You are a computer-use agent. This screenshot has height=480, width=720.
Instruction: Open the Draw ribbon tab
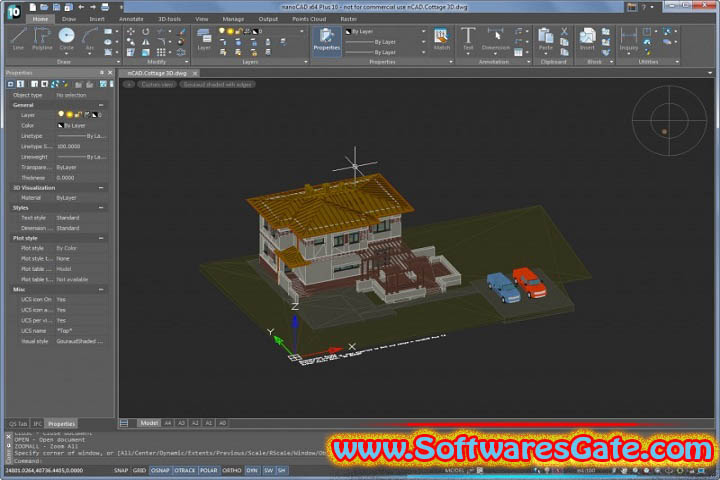click(69, 19)
